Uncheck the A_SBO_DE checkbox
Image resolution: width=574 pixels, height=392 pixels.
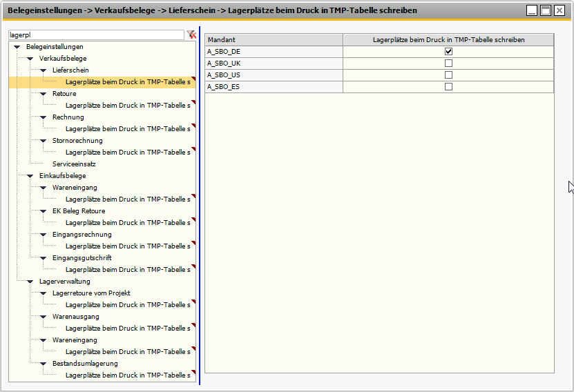pos(448,52)
